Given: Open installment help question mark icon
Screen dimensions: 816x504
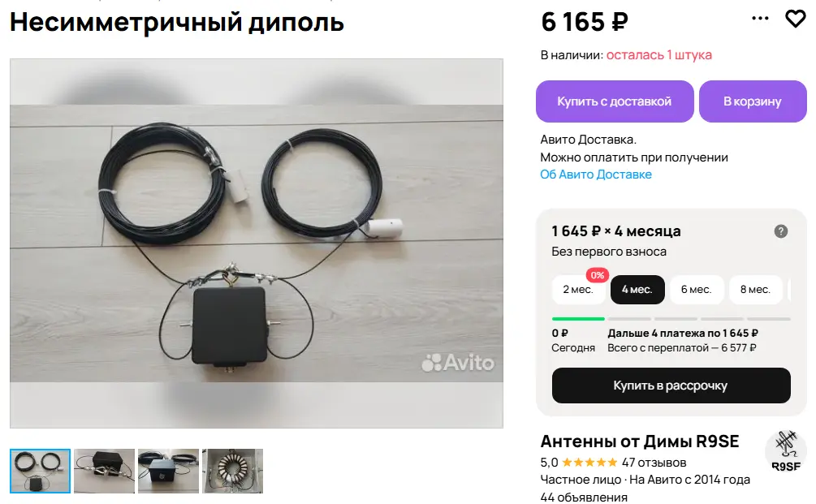Looking at the screenshot, I should coord(780,231).
